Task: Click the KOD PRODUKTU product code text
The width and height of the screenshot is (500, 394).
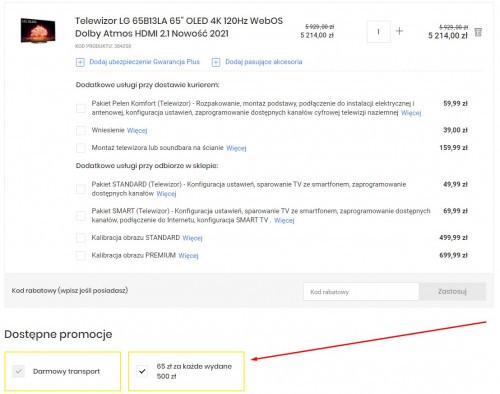Action: tap(103, 46)
